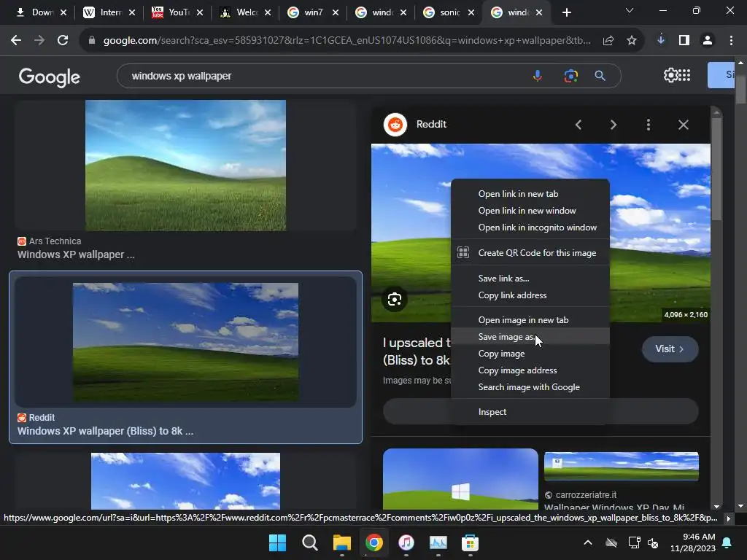747x560 pixels.
Task: Click the Google logo
Action: (49, 77)
